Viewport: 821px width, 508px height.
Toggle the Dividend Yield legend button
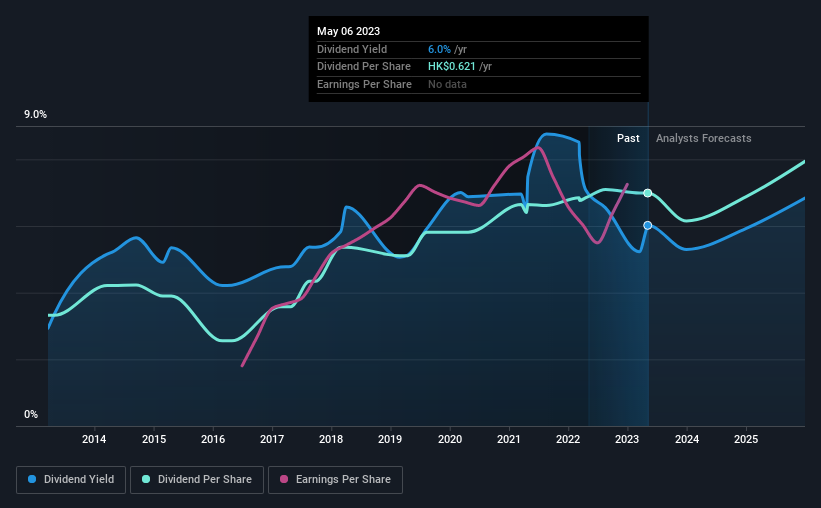point(71,479)
